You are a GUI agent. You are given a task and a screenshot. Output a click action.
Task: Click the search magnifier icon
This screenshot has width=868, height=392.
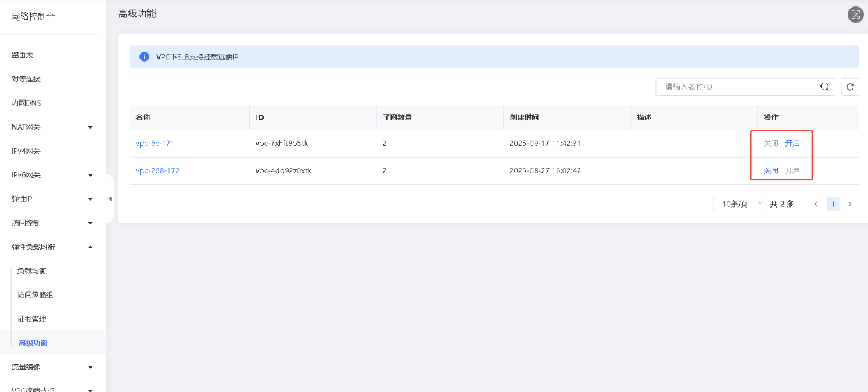(824, 87)
